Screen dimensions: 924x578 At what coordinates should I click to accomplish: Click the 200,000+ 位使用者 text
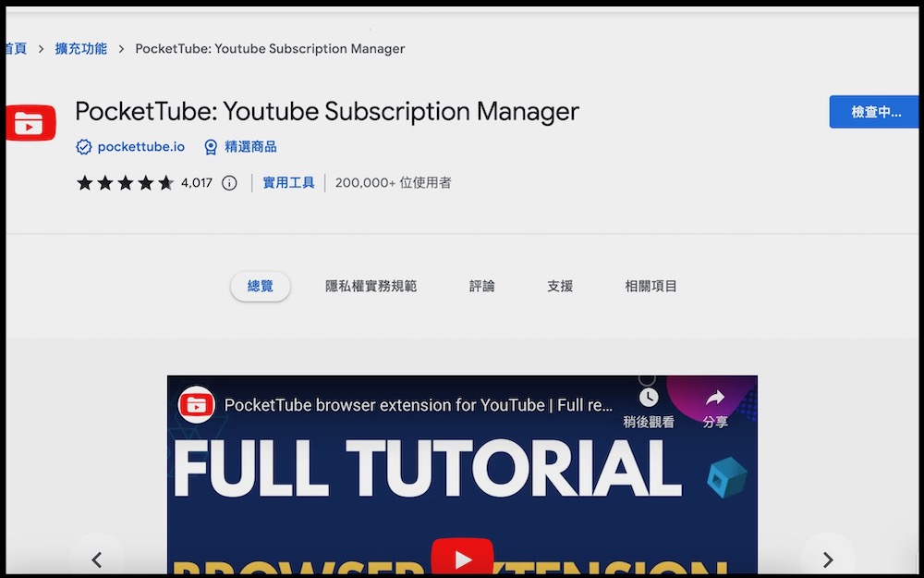[x=393, y=183]
